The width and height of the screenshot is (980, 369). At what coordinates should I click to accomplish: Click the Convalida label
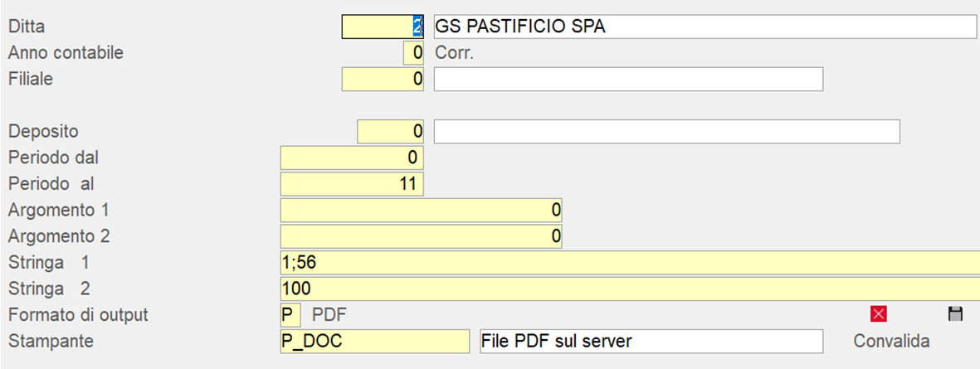click(x=891, y=341)
